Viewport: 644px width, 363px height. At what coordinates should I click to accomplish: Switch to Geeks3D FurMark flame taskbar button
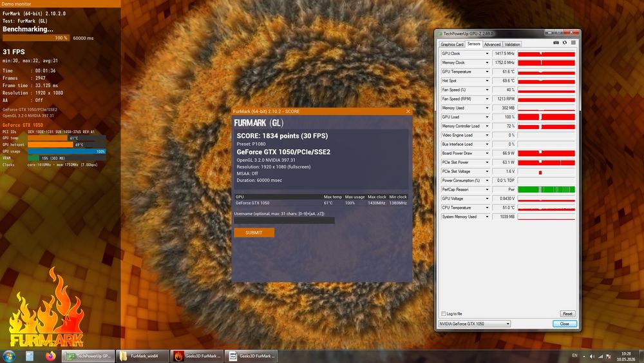(198, 356)
